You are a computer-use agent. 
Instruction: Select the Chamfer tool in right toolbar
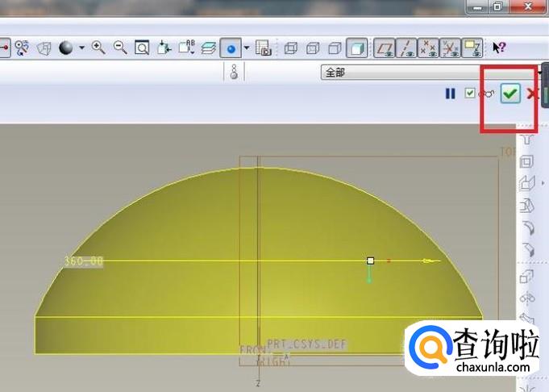coord(527,249)
